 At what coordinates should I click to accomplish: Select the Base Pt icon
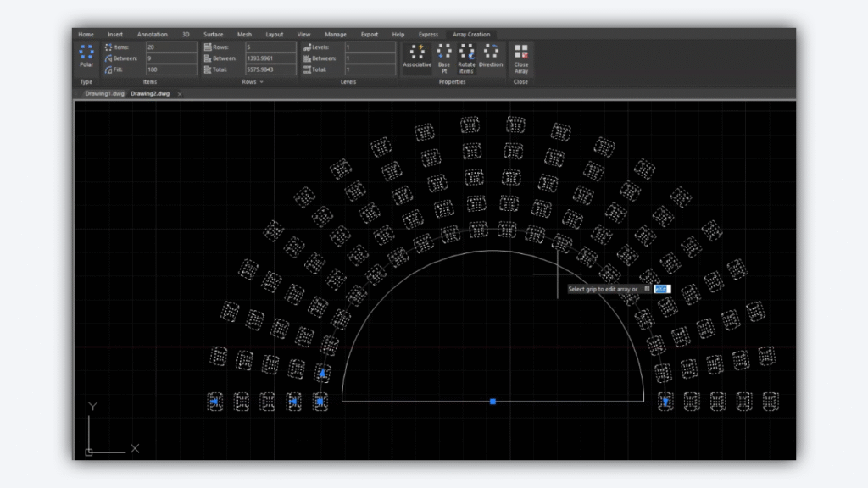click(x=442, y=53)
